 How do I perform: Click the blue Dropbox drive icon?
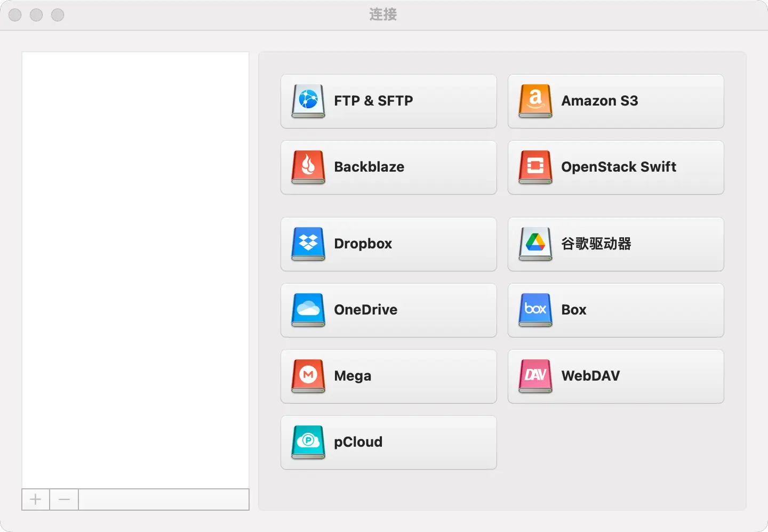click(308, 244)
